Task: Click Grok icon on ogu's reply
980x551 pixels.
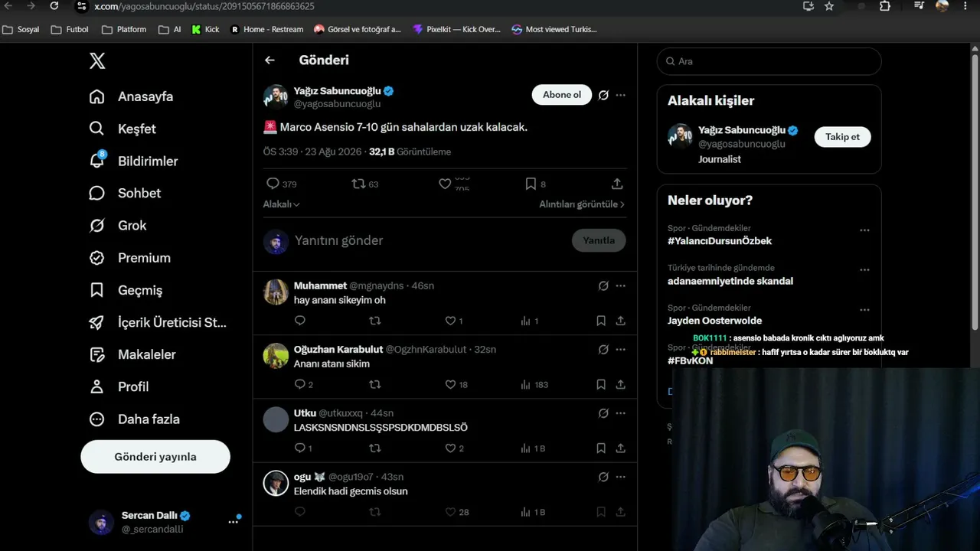Action: (603, 477)
